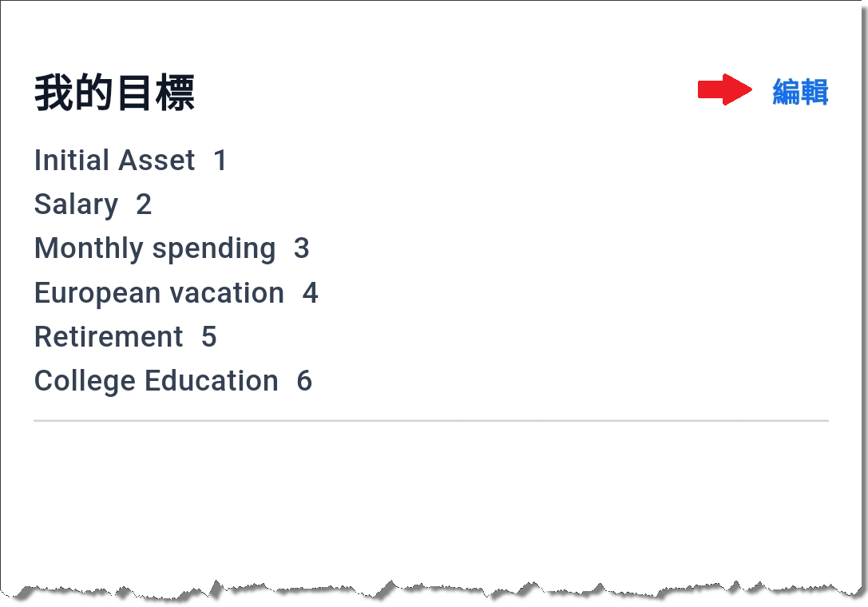Click the red arrow pointing to 編輯
The width and height of the screenshot is (868, 607).
point(724,89)
